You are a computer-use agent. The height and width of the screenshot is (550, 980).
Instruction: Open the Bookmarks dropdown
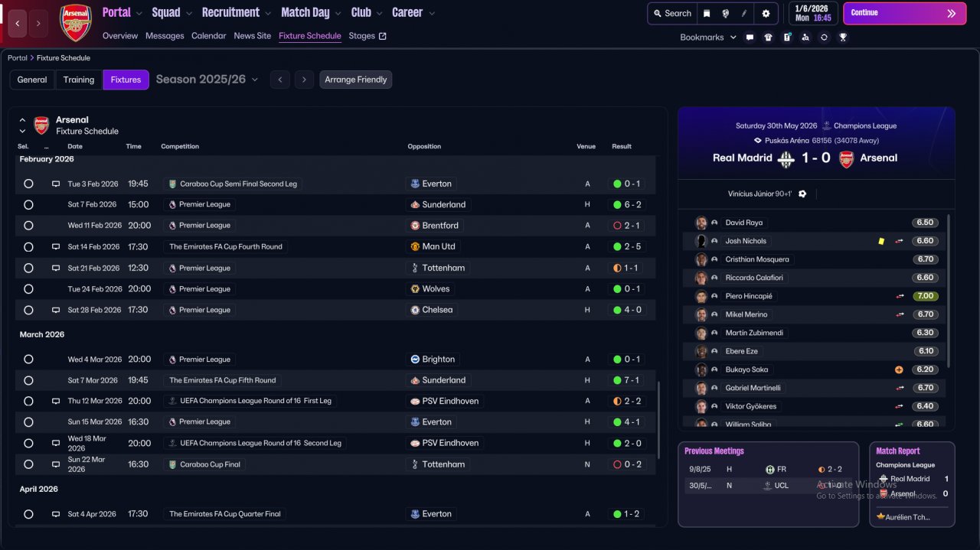[707, 37]
